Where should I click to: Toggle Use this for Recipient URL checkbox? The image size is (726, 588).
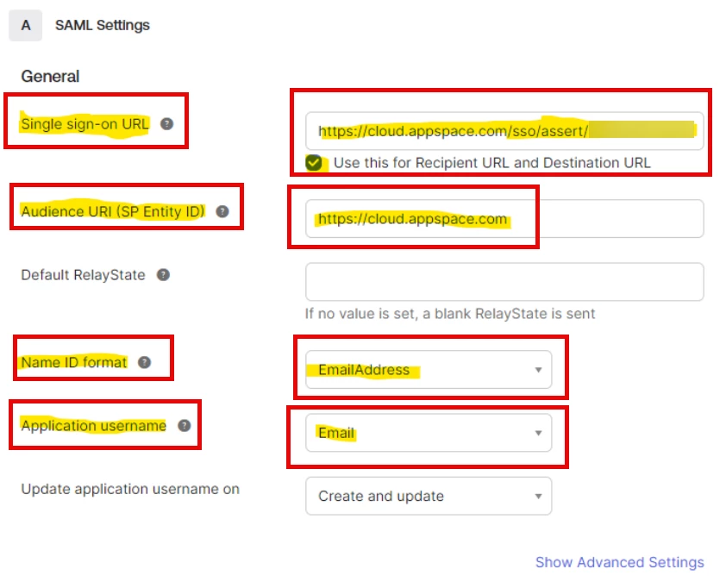(x=314, y=163)
